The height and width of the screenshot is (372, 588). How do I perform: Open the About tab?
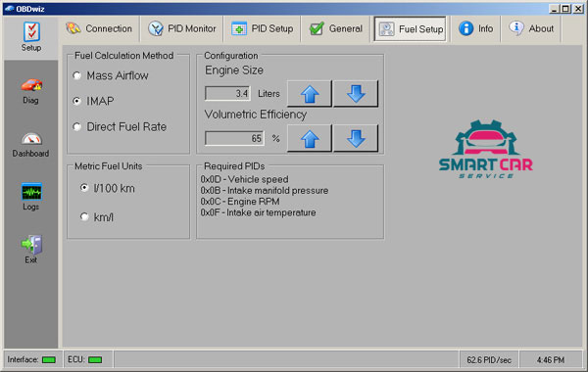(531, 28)
